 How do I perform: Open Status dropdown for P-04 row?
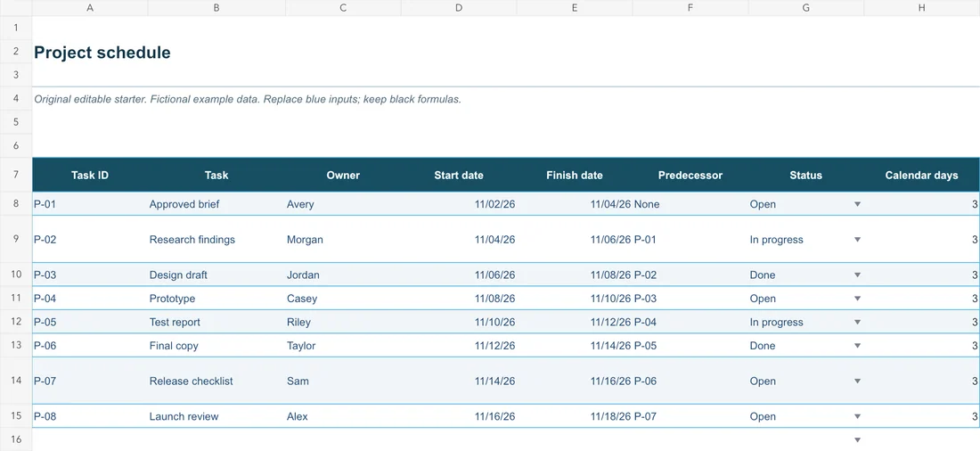click(x=857, y=299)
